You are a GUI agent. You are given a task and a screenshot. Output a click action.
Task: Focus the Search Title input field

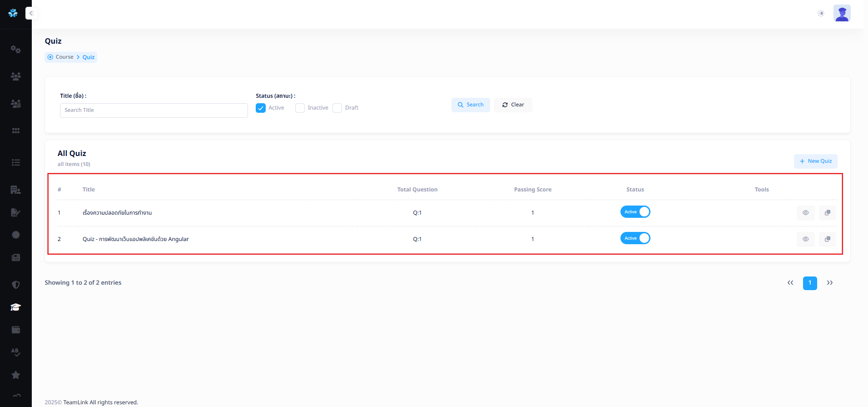click(x=154, y=111)
